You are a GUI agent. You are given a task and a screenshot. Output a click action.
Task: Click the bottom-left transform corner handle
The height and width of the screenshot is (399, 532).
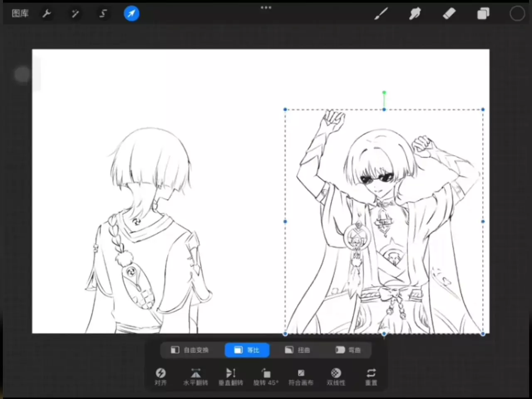(285, 334)
